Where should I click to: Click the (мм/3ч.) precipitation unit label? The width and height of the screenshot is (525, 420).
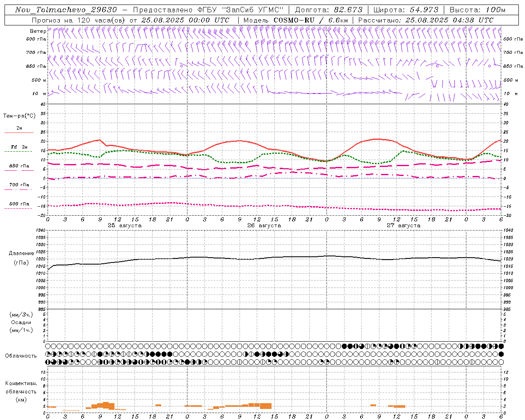tap(21, 315)
